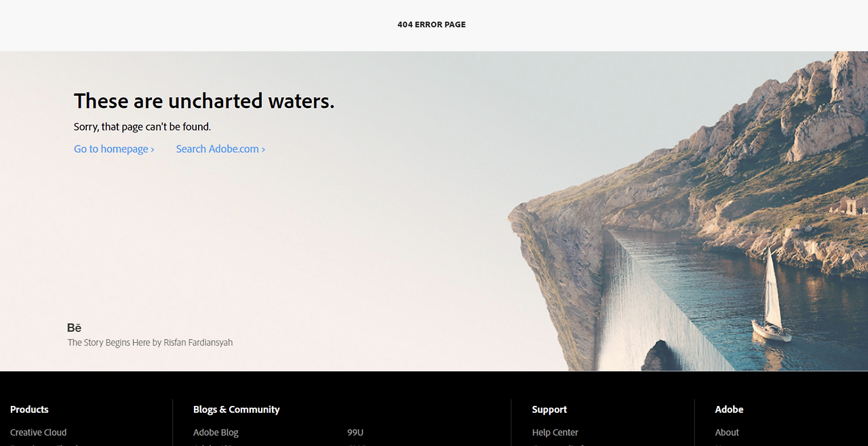
Task: Click the '404 ERROR PAGE' title text
Action: [431, 24]
